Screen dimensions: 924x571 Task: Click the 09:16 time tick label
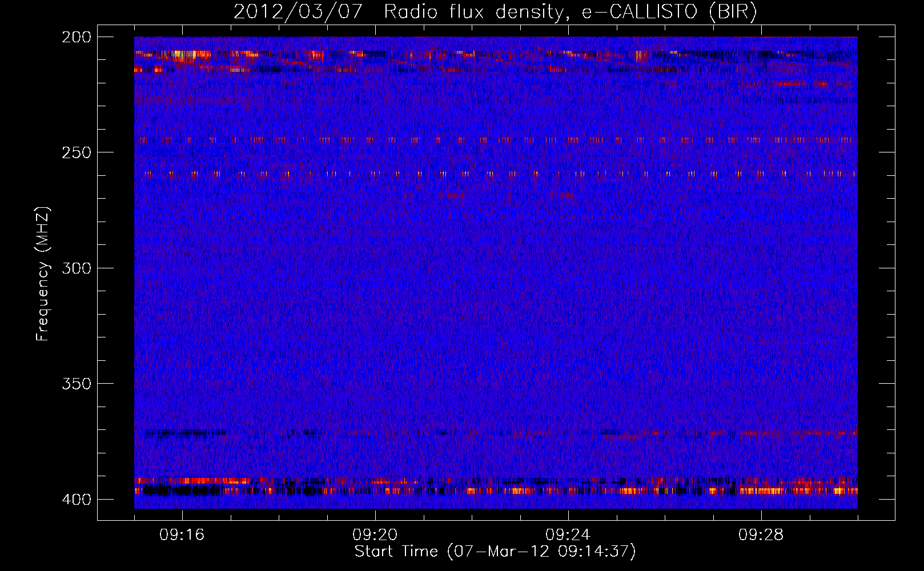tap(182, 535)
